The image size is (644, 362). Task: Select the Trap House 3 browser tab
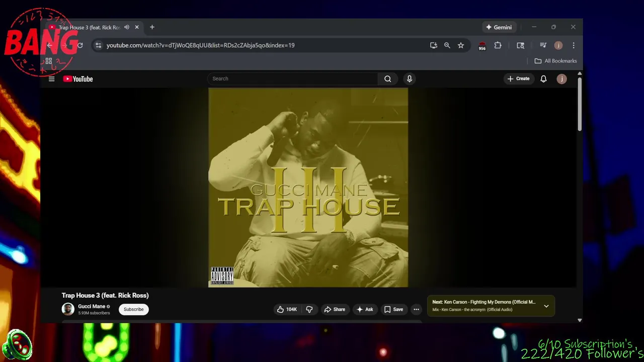click(x=89, y=27)
